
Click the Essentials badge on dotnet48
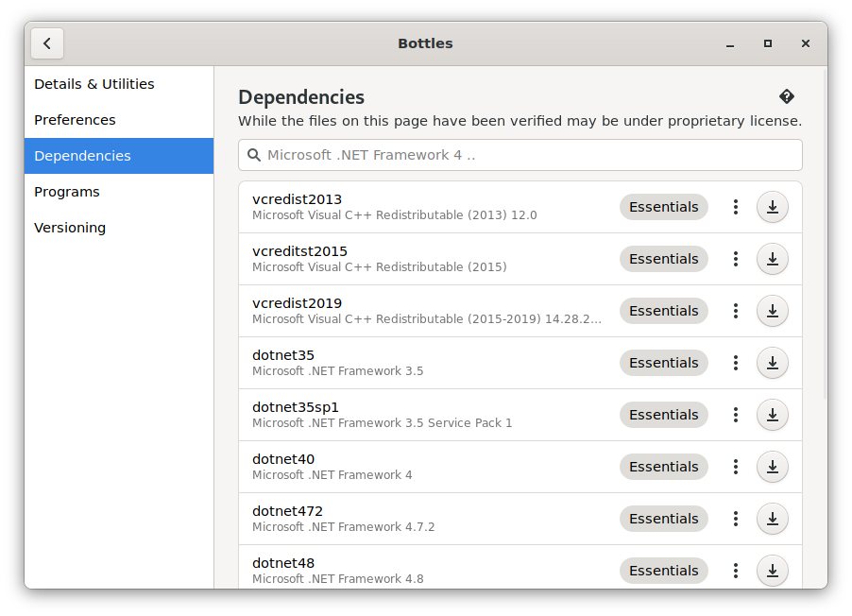(x=663, y=570)
